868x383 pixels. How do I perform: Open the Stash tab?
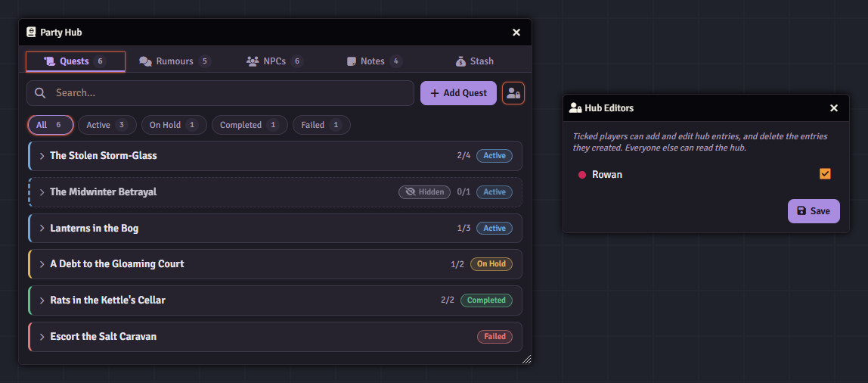474,61
